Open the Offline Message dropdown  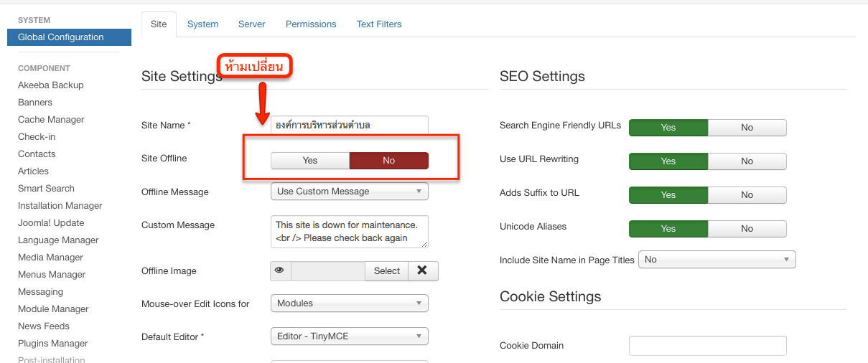pos(350,192)
